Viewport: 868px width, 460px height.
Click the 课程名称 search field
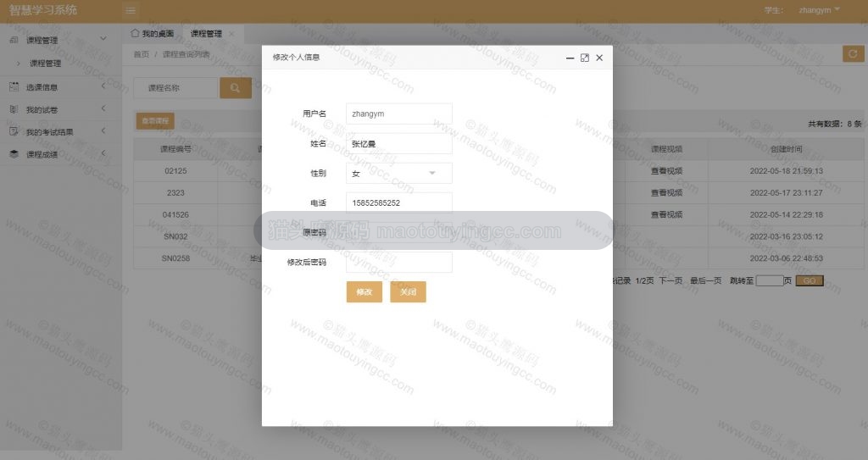click(175, 88)
